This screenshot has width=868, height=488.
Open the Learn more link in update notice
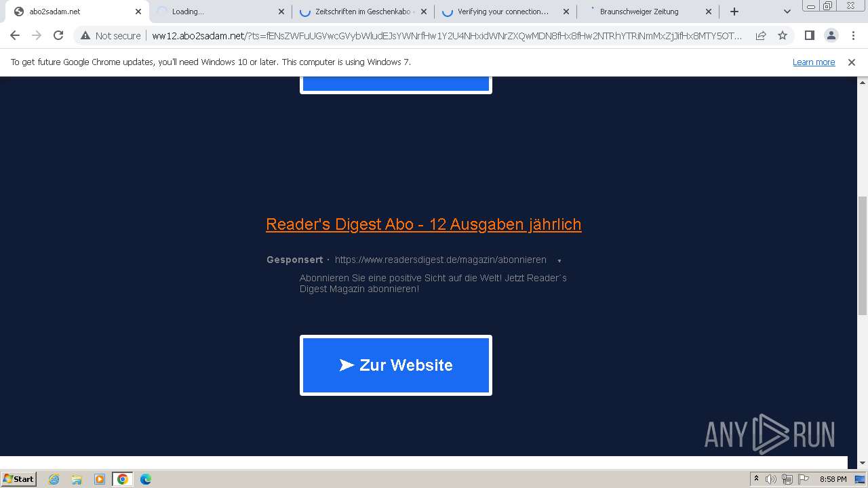click(x=814, y=62)
